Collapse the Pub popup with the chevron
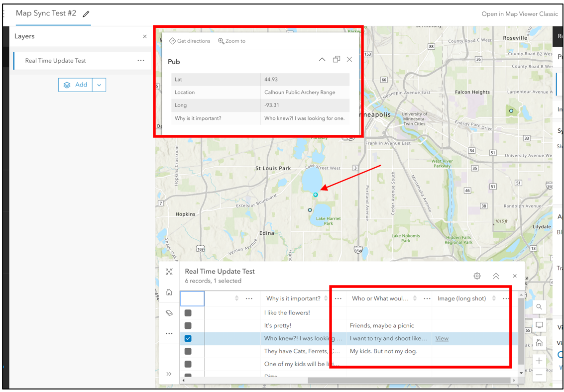564x392 pixels. (322, 59)
